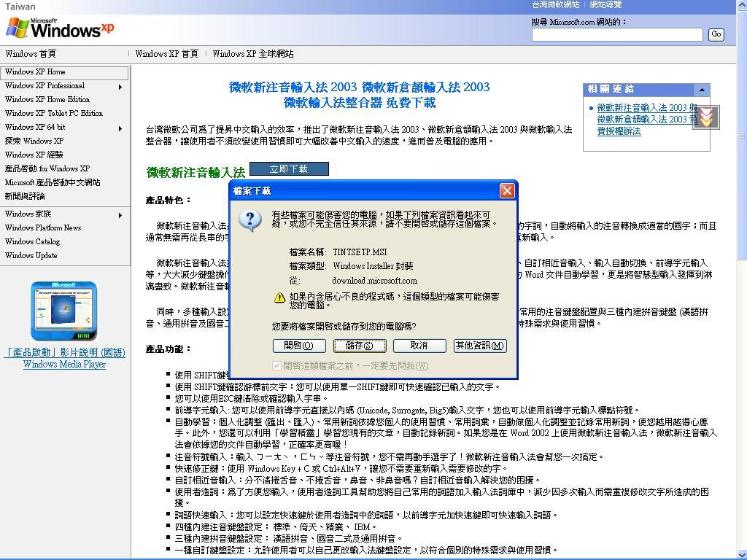Click 微軟新注音輸入法 green heading
This screenshot has width=747, height=560.
196,172
